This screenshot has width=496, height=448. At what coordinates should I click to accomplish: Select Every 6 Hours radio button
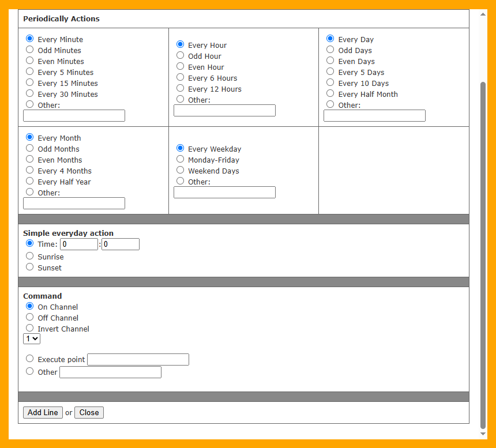(181, 78)
